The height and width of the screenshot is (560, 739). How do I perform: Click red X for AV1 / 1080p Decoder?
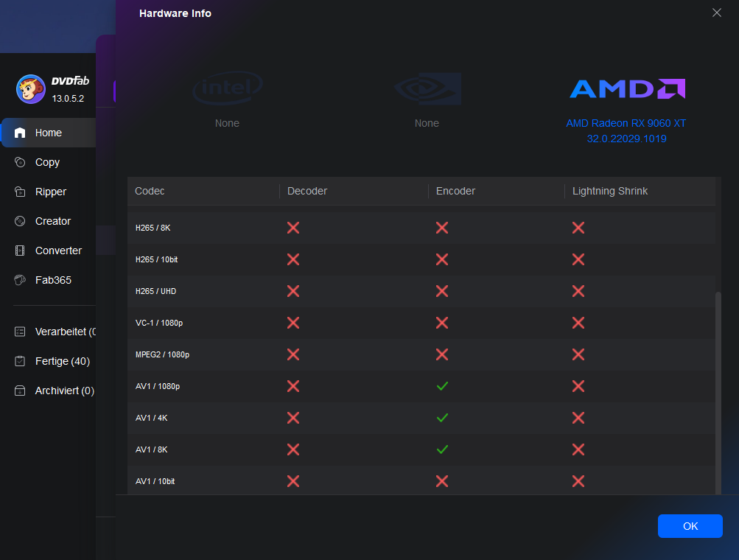[293, 386]
